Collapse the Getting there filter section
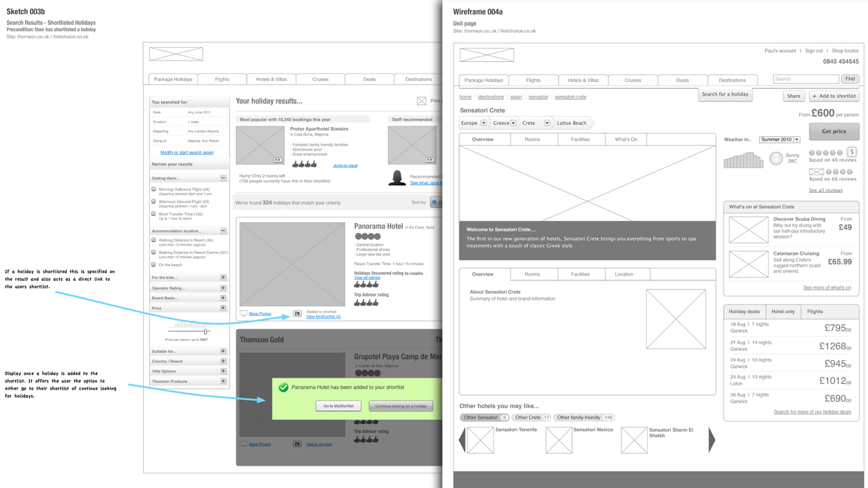Image resolution: width=868 pixels, height=488 pixels. pos(223,178)
